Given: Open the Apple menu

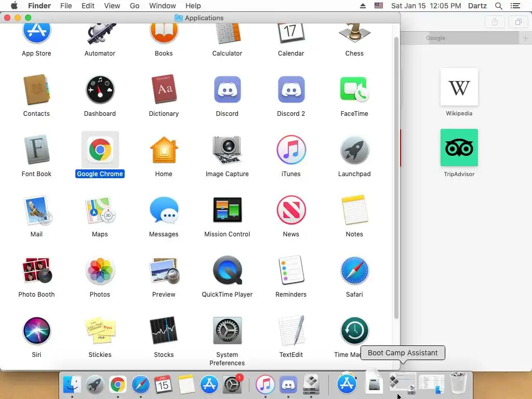Looking at the screenshot, I should [14, 6].
